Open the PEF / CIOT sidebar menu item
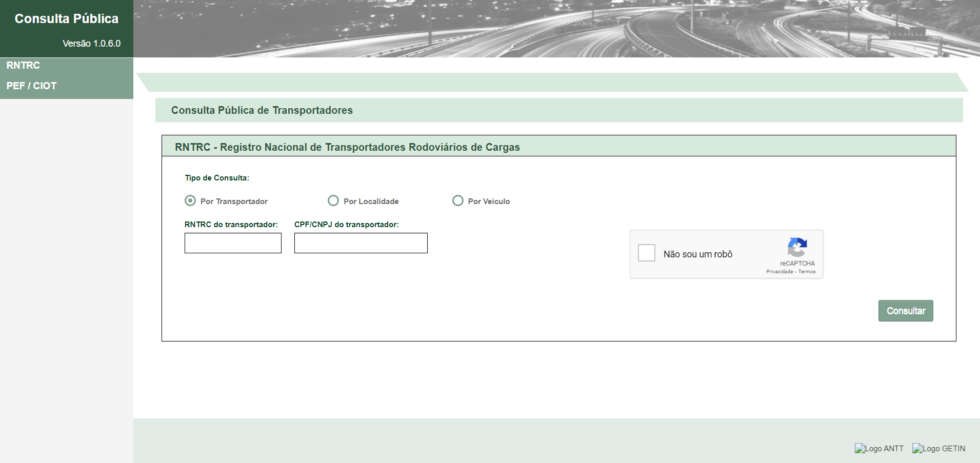980x463 pixels. point(31,86)
